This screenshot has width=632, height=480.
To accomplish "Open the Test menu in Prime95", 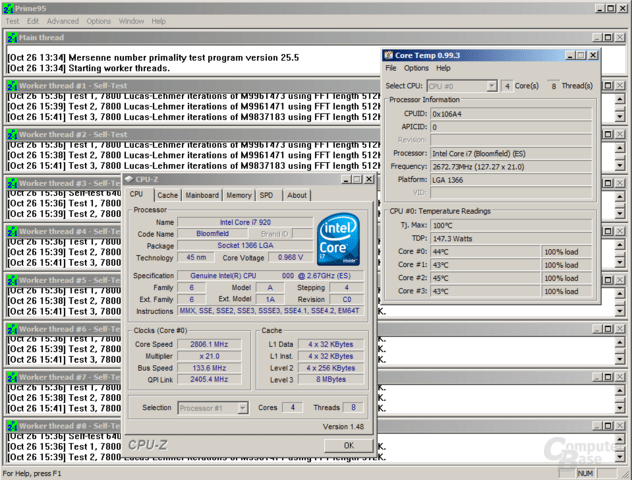I will 12,21.
